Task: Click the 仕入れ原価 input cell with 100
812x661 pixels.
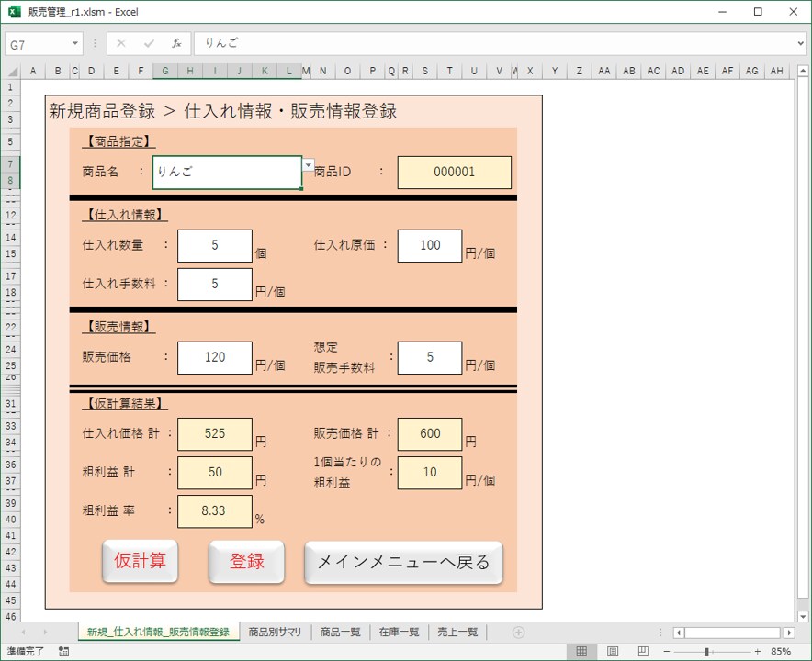Action: (x=430, y=245)
